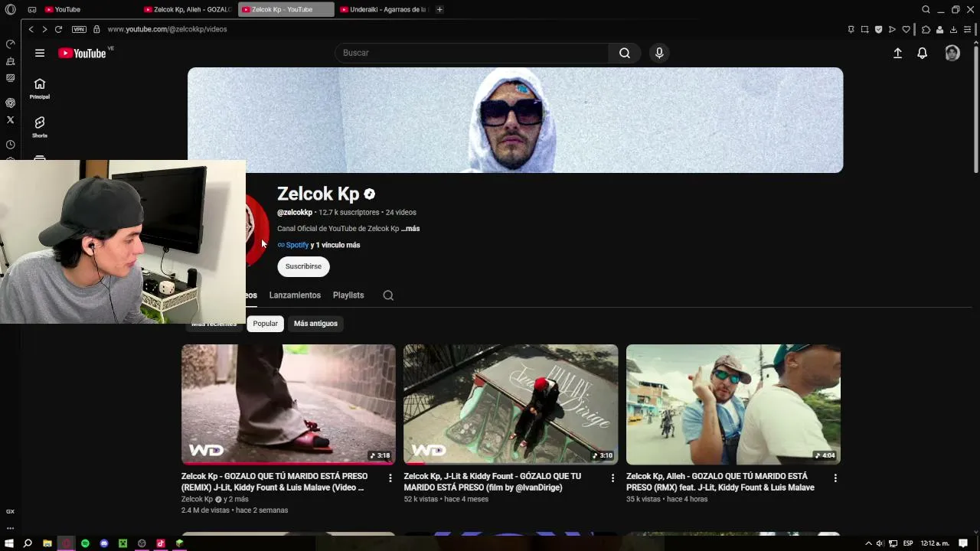Add page to bookmarks with heart icon
980x551 pixels.
[x=906, y=29]
